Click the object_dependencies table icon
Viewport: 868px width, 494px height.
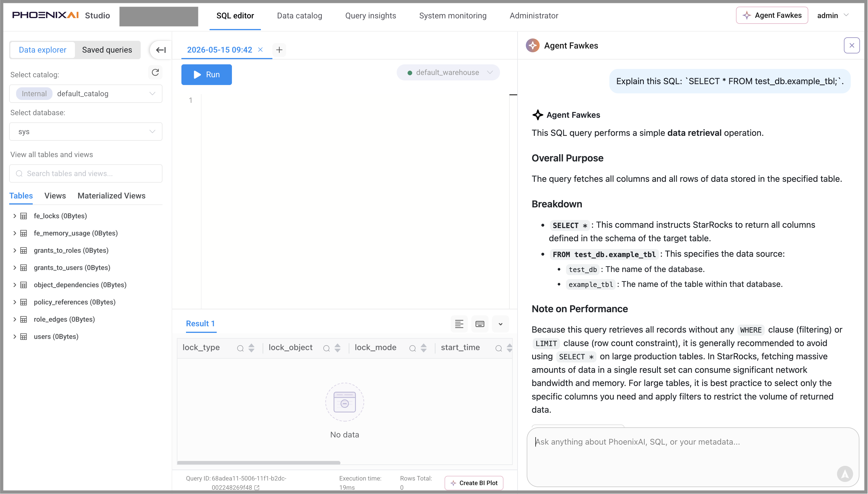tap(24, 285)
